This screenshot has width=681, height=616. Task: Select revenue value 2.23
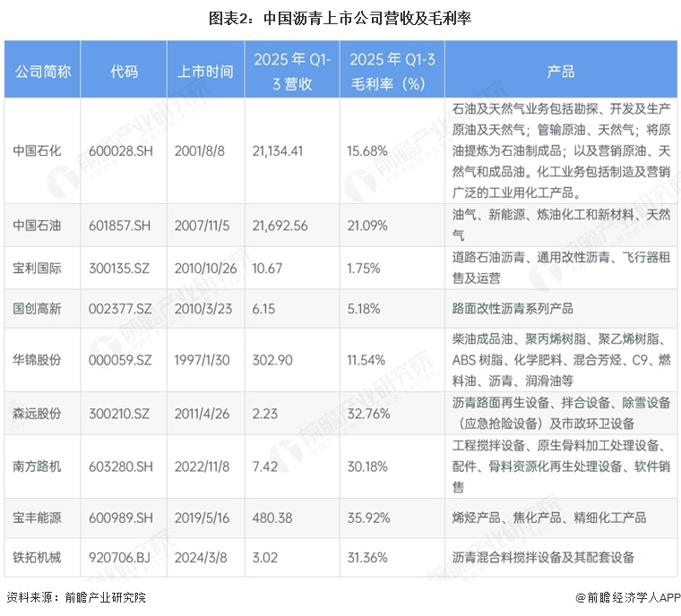tap(264, 414)
